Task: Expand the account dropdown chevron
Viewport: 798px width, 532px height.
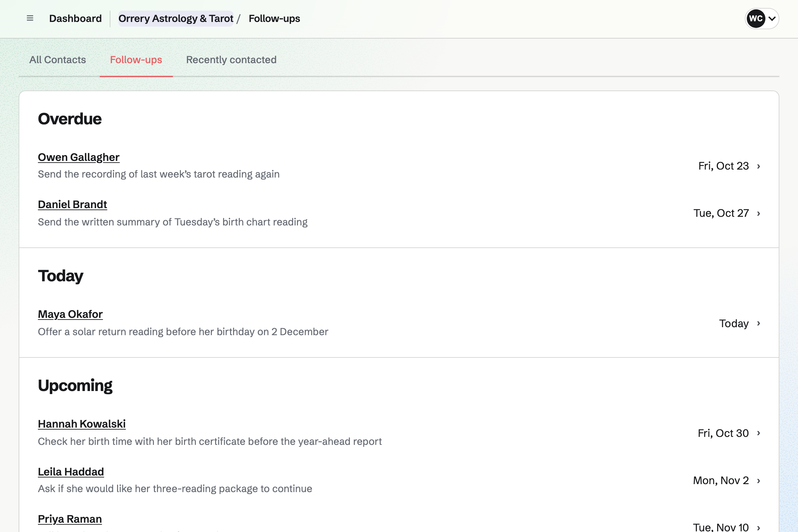Action: click(x=772, y=19)
